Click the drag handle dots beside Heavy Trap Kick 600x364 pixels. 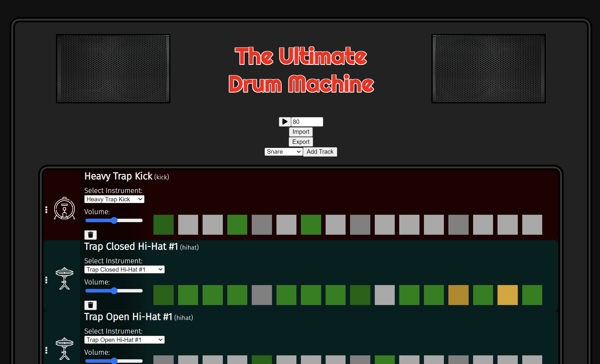46,210
